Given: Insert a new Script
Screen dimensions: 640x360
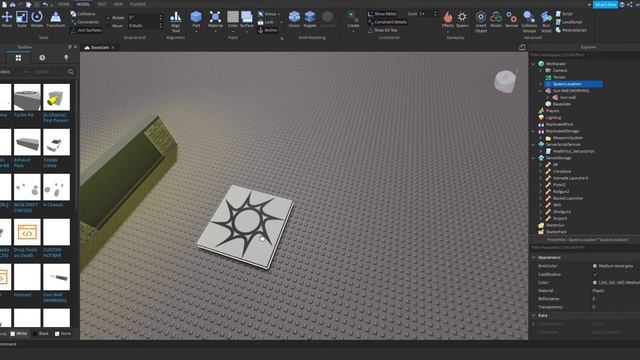Looking at the screenshot, I should click(564, 14).
